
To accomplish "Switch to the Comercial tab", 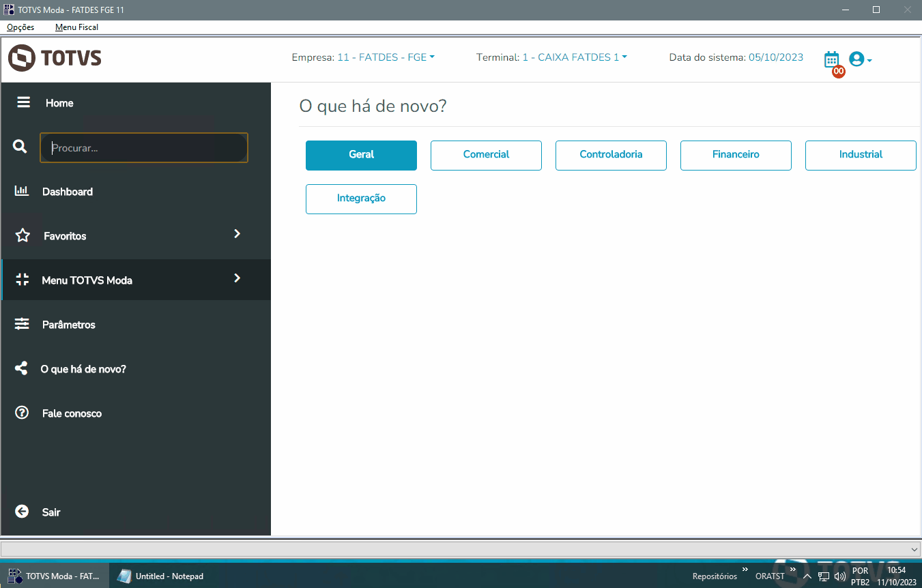I will 486,155.
